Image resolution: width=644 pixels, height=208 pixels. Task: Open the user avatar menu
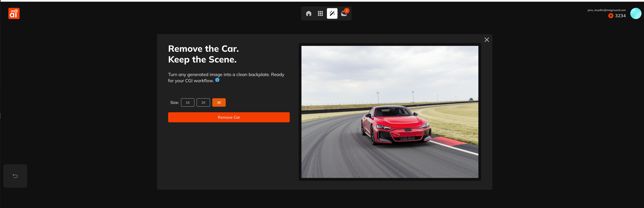point(635,14)
